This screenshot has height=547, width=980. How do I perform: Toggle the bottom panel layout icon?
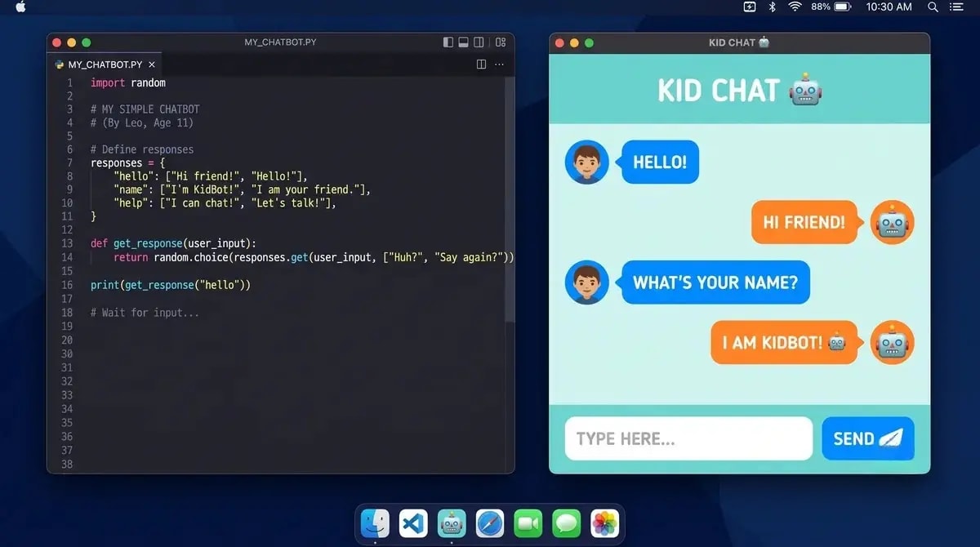tap(463, 42)
